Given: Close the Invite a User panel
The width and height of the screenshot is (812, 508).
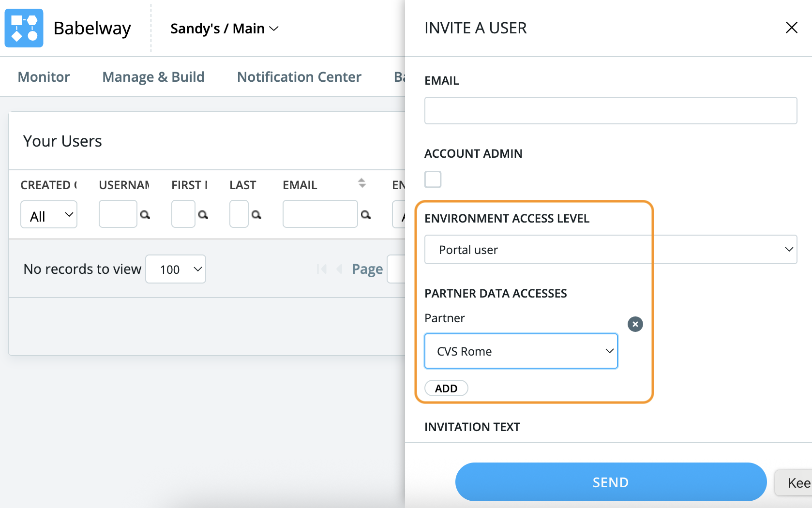Looking at the screenshot, I should (791, 28).
